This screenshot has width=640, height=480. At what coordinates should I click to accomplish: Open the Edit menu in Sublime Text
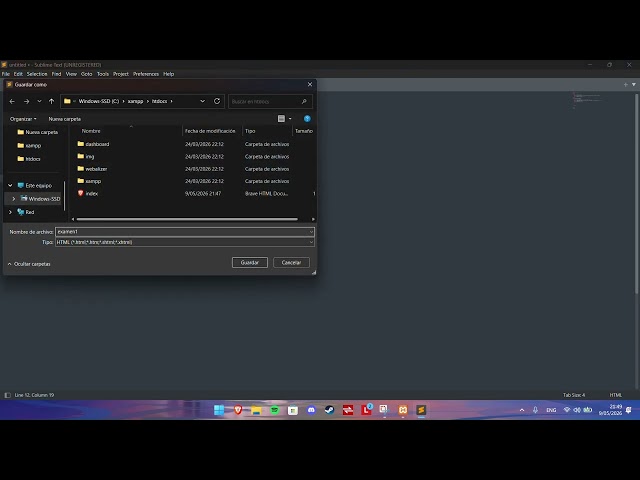18,74
